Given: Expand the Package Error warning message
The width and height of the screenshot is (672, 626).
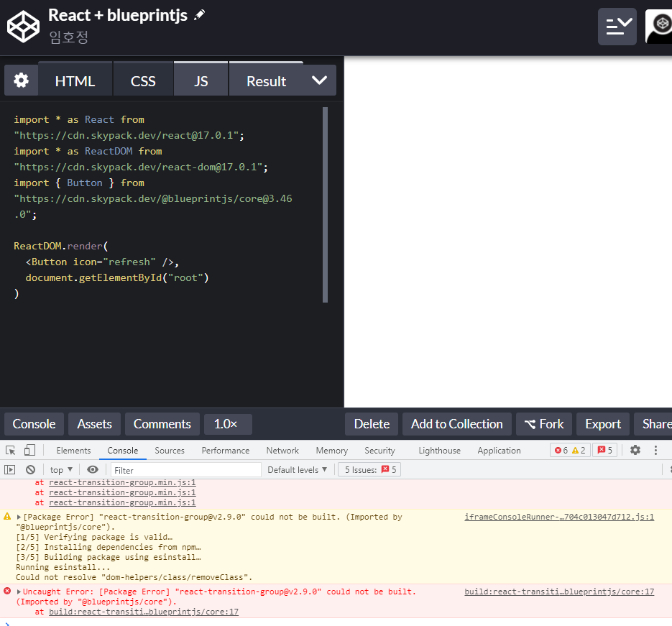Looking at the screenshot, I should pyautogui.click(x=19, y=517).
